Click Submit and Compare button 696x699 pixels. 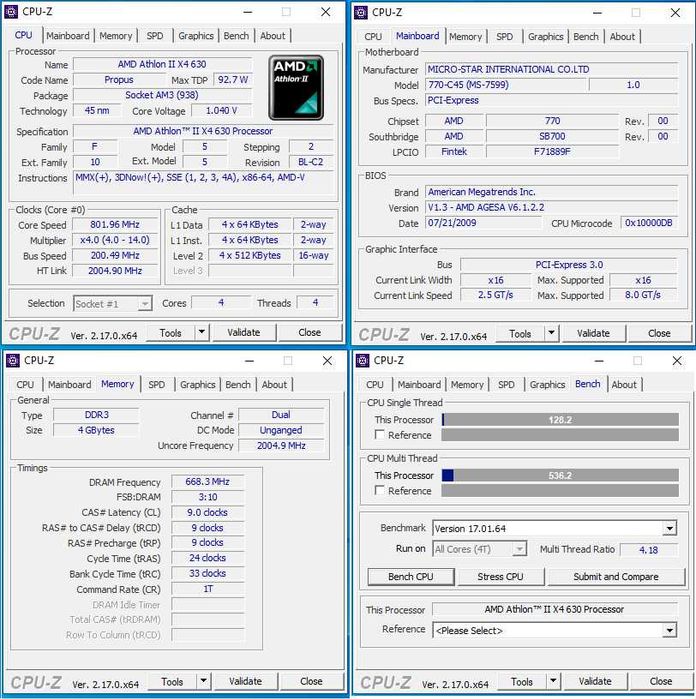coord(616,577)
